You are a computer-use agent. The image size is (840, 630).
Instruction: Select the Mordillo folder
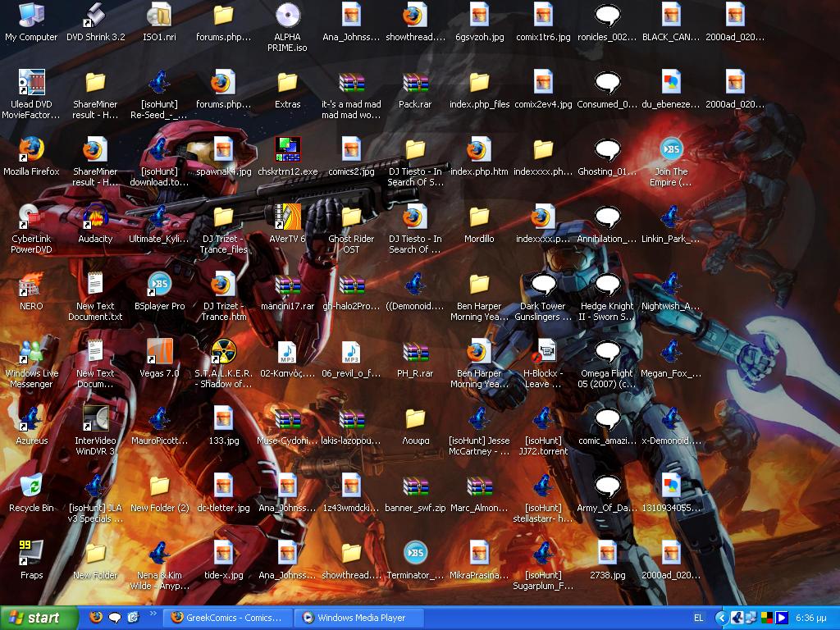(x=479, y=225)
